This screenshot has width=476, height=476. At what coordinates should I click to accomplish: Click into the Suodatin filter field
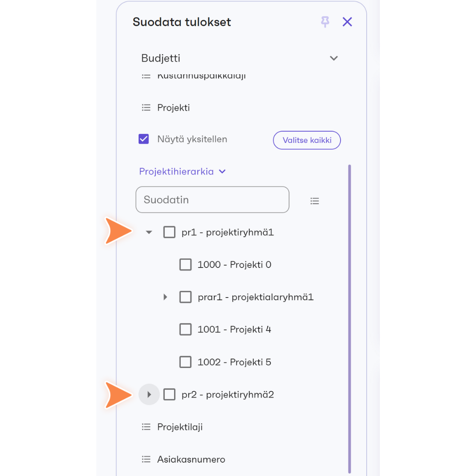212,200
